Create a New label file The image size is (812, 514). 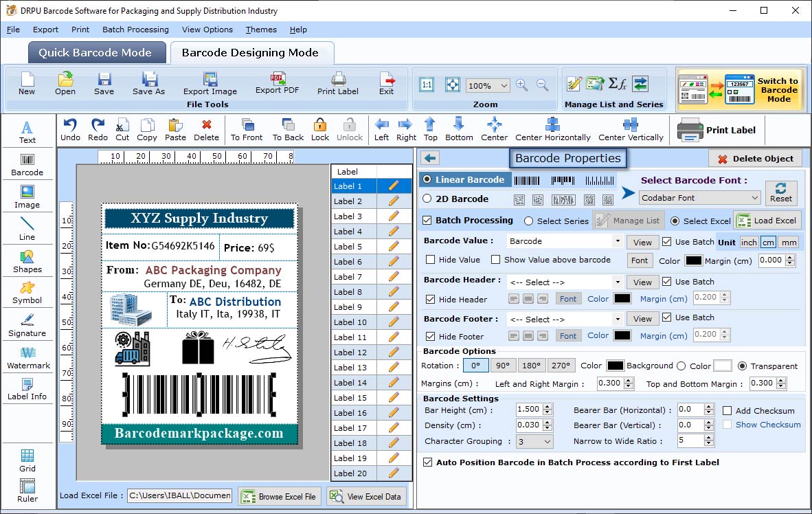pyautogui.click(x=27, y=83)
